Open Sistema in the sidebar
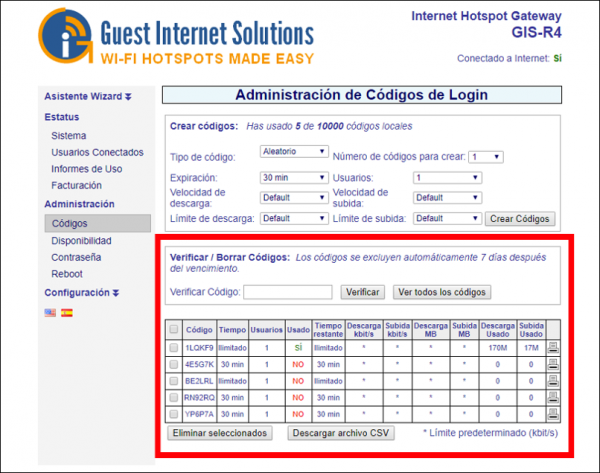 [x=69, y=136]
